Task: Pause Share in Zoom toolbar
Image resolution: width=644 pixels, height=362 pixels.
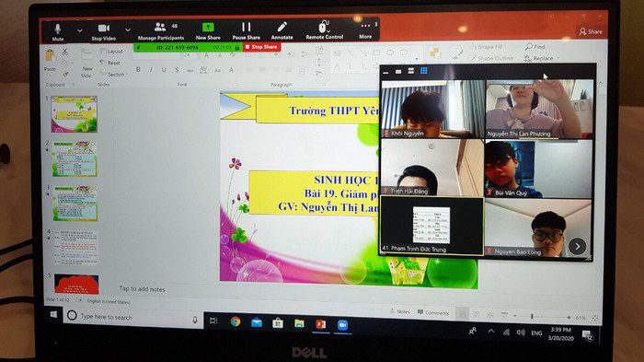Action: point(246,31)
